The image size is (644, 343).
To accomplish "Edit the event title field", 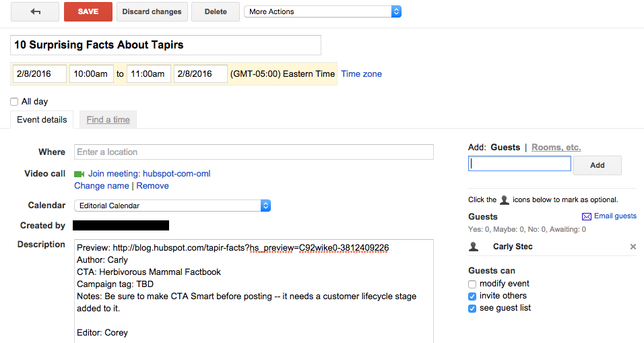I will pyautogui.click(x=166, y=45).
